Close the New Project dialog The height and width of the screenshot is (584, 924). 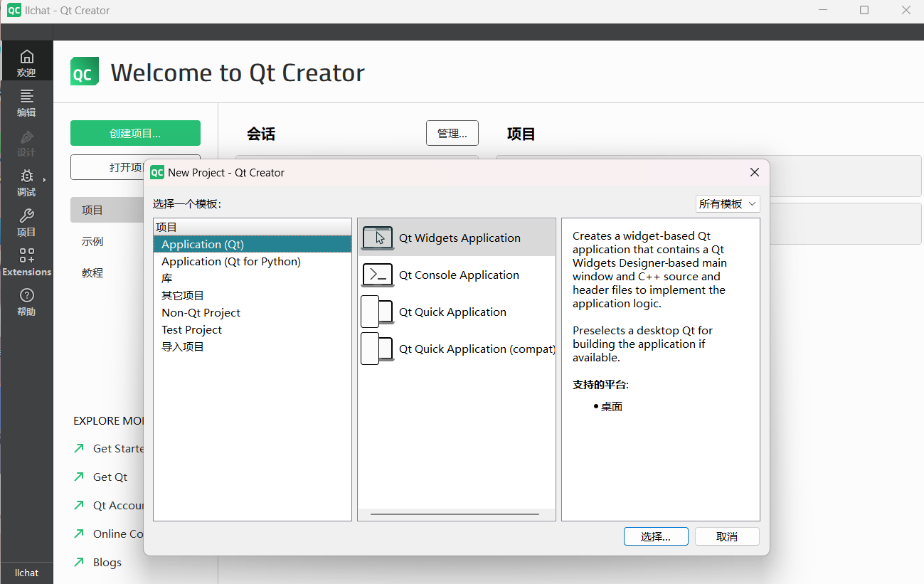[755, 172]
